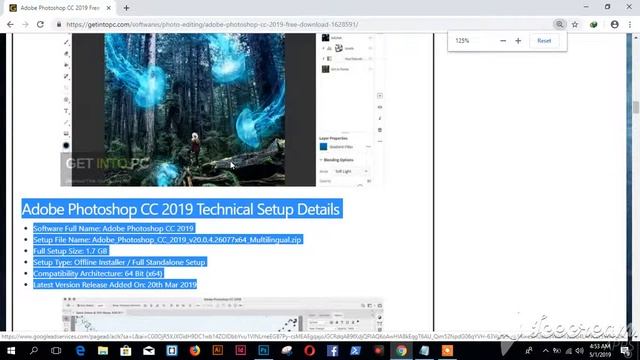
Task: Launch Opera browser from the taskbar
Action: [x=309, y=351]
